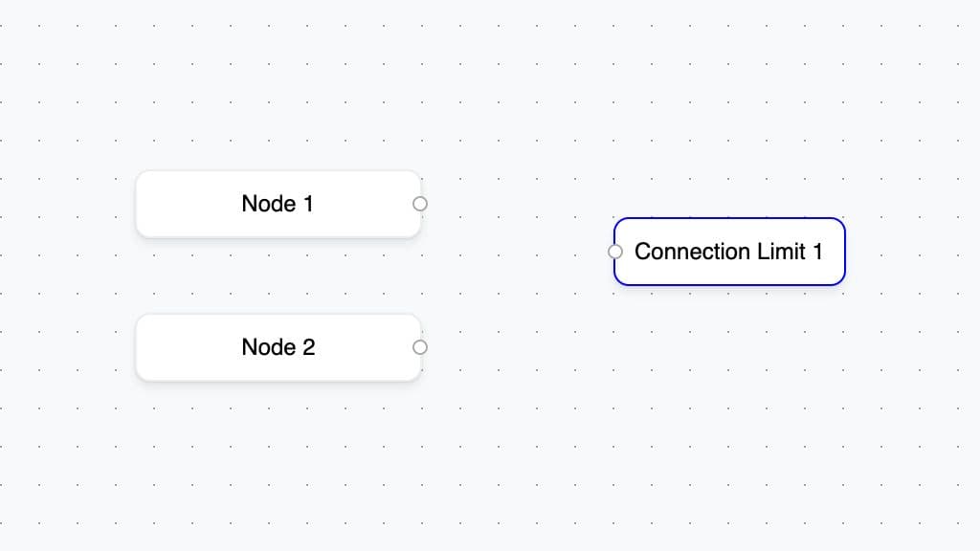Viewport: 980px width, 551px height.
Task: Click the target connector on the Connection Limit node
Action: click(x=615, y=252)
